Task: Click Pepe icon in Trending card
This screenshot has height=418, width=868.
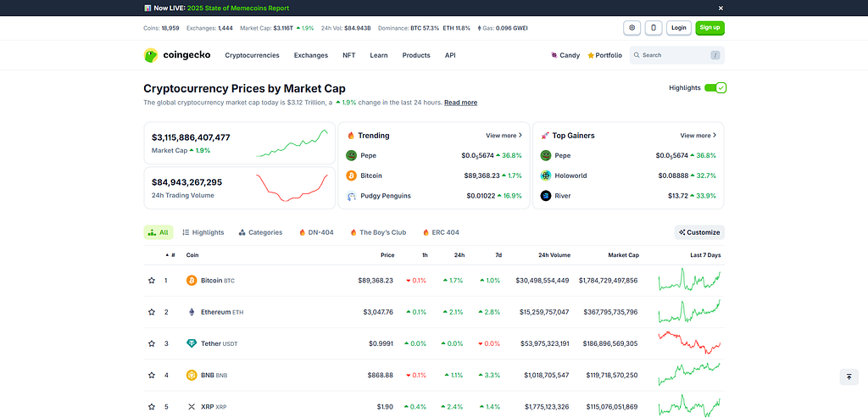Action: point(351,155)
